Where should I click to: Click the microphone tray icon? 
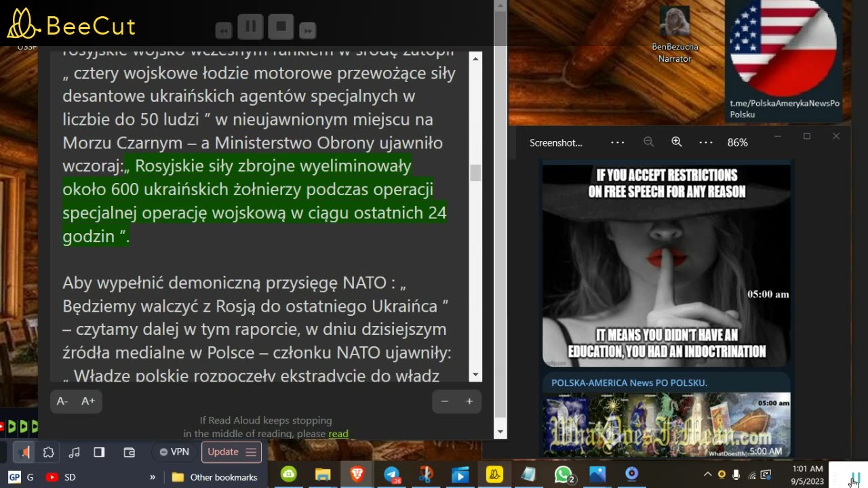tap(736, 474)
